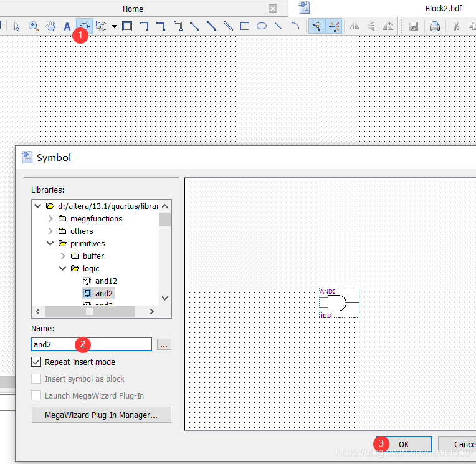The width and height of the screenshot is (476, 464).
Task: Activate the Zoom tool
Action: click(x=34, y=26)
